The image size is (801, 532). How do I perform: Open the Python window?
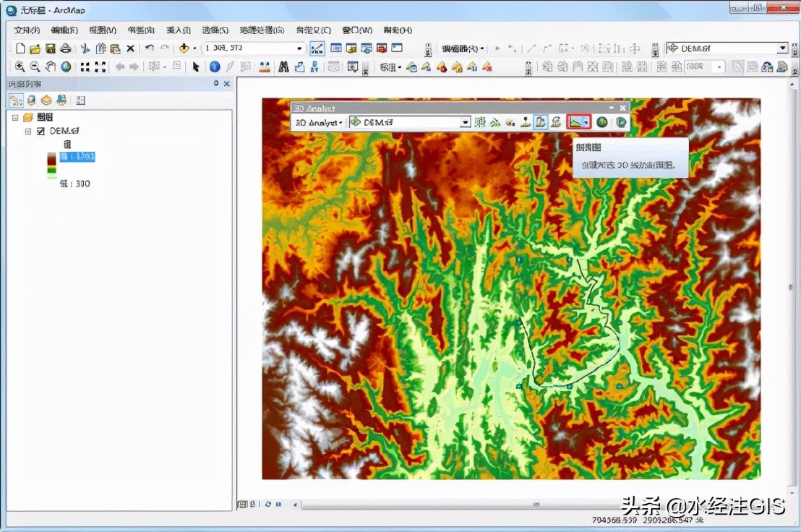pos(397,48)
